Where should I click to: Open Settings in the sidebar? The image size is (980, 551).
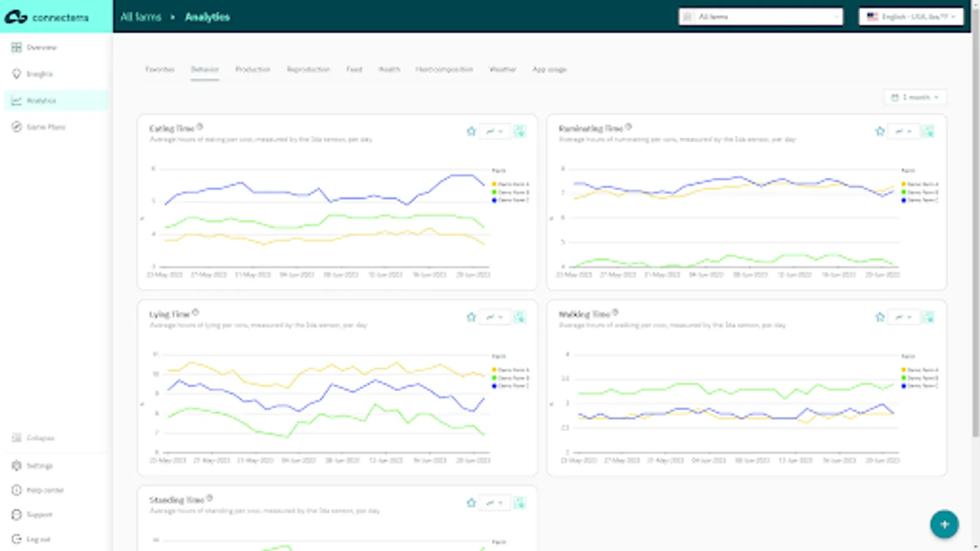click(39, 466)
